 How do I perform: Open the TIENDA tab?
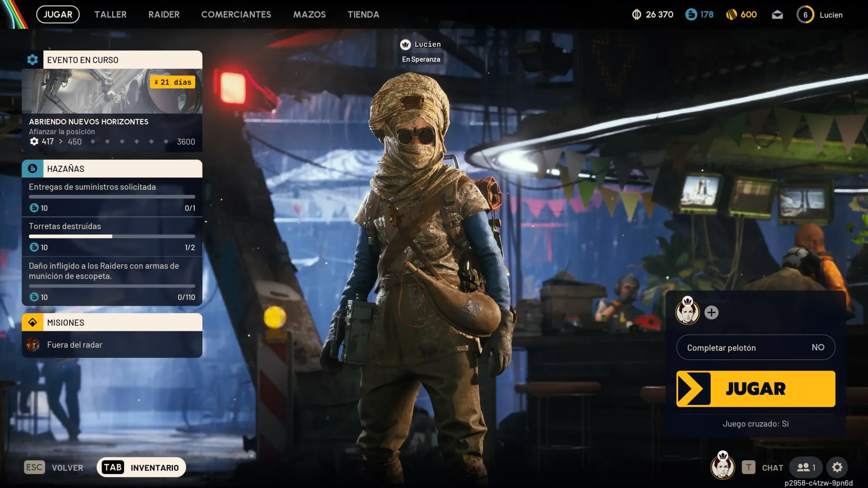(x=363, y=14)
